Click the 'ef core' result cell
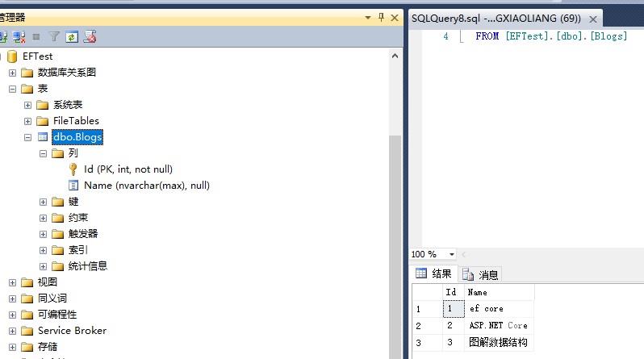 500,308
